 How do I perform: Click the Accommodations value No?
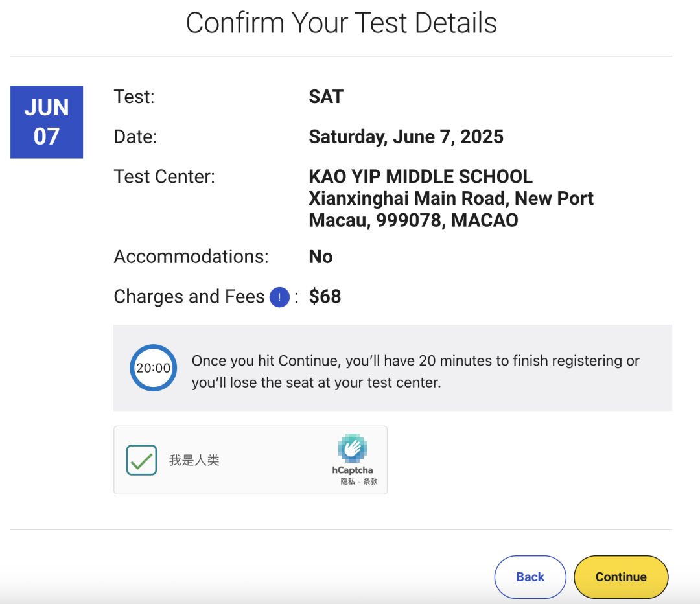click(321, 257)
